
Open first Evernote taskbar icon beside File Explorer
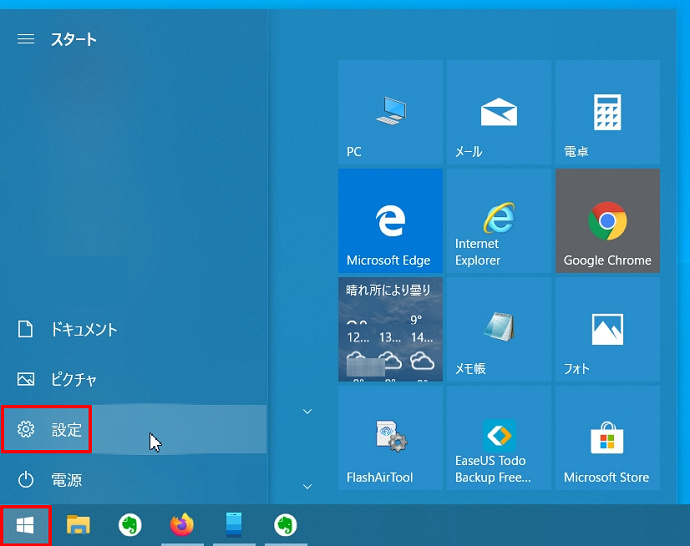coord(130,525)
